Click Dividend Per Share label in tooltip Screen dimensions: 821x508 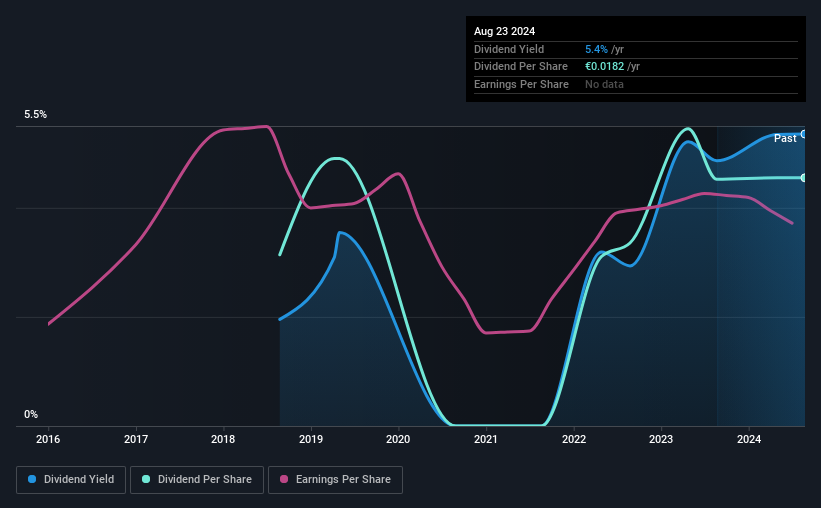pyautogui.click(x=521, y=67)
